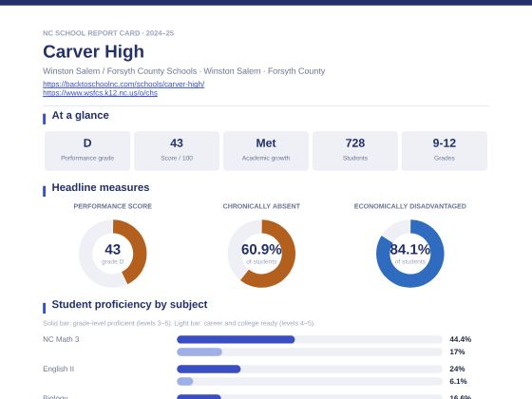
Task: Click the district and county subtitle line
Action: 184,71
